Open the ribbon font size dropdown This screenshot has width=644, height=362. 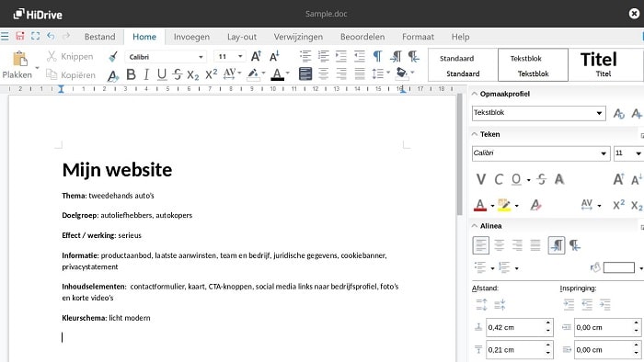click(240, 57)
